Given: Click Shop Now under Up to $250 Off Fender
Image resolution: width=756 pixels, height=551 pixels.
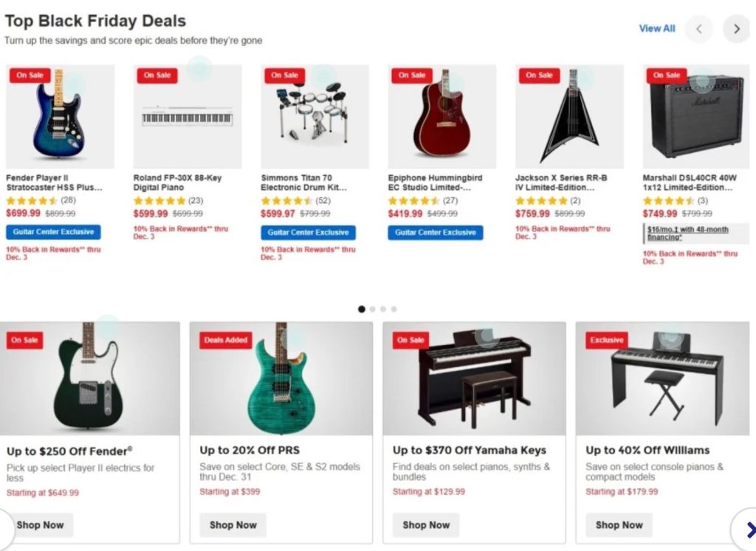Looking at the screenshot, I should [41, 525].
